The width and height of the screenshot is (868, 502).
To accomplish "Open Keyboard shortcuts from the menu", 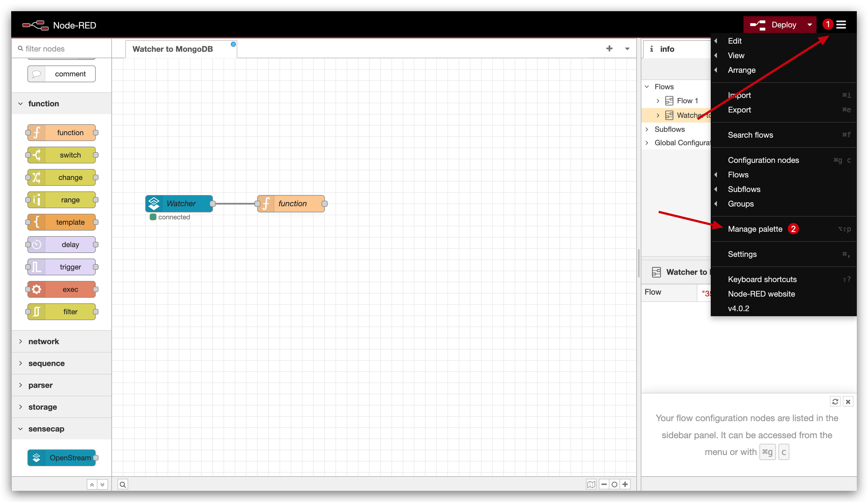I will coord(783,279).
